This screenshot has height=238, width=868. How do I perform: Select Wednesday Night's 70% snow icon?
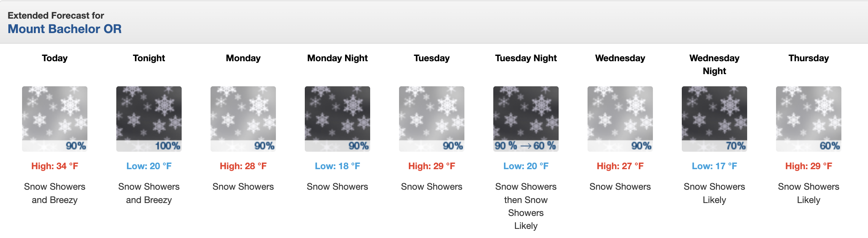click(714, 119)
